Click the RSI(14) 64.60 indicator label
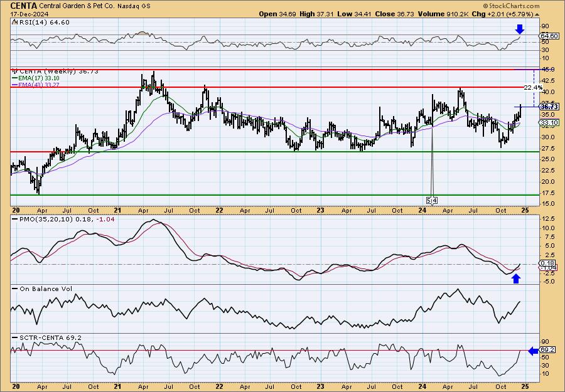Image resolution: width=565 pixels, height=392 pixels. point(43,23)
